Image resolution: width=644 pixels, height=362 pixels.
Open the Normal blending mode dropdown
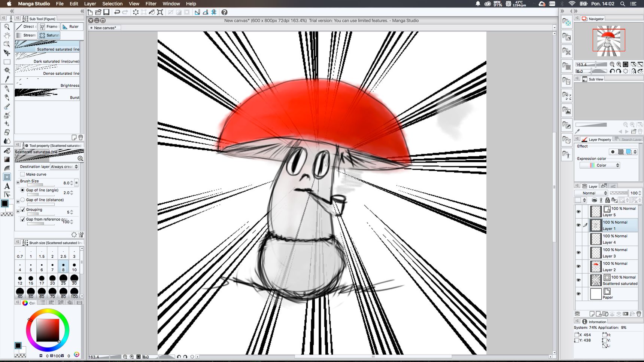click(591, 193)
